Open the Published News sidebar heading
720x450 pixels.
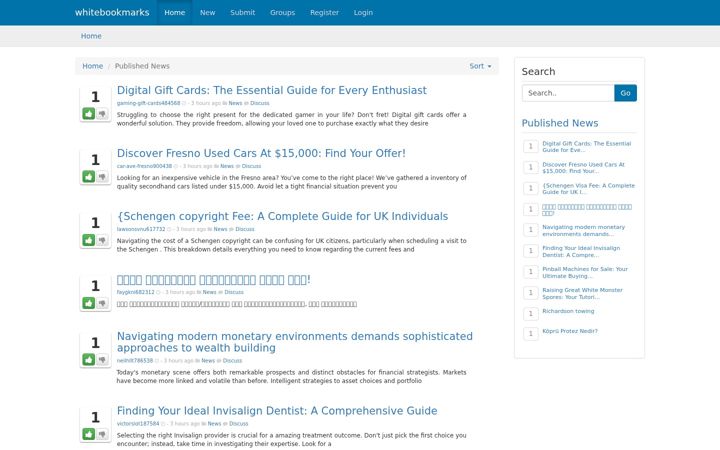[x=560, y=123]
